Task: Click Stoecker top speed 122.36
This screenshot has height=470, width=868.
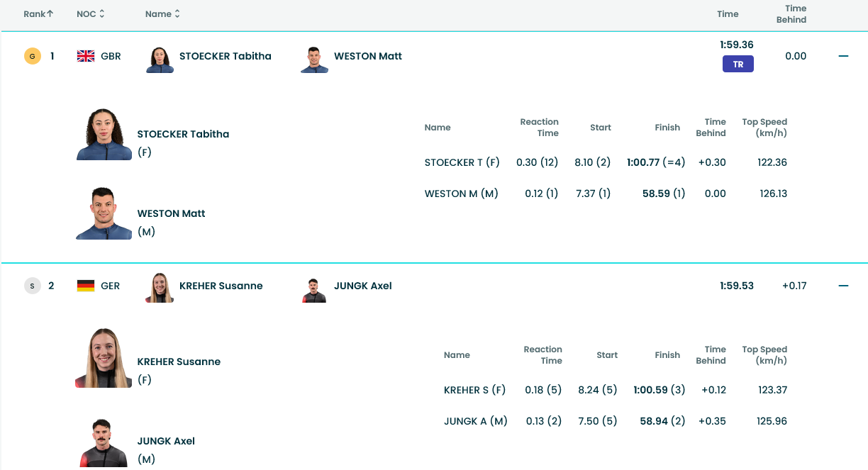Action: pos(772,162)
